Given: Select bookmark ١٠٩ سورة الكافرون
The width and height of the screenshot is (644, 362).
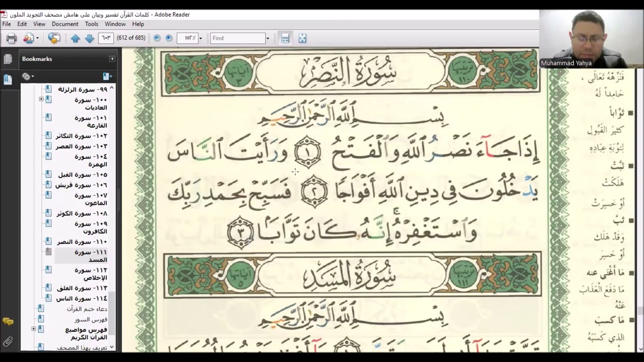Looking at the screenshot, I should click(91, 228).
